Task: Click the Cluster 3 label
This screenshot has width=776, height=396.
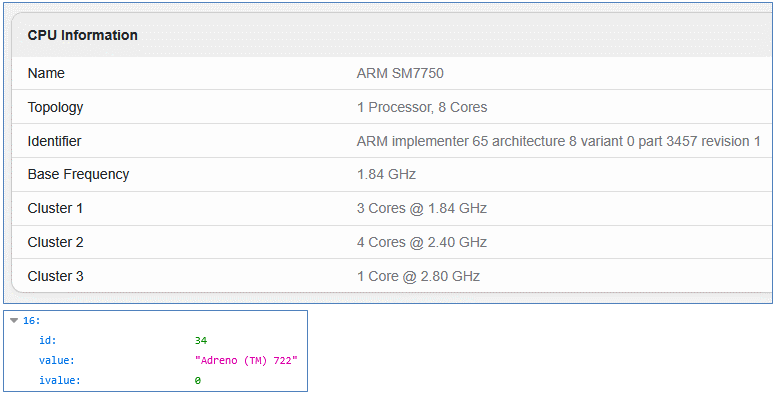Action: (55, 276)
